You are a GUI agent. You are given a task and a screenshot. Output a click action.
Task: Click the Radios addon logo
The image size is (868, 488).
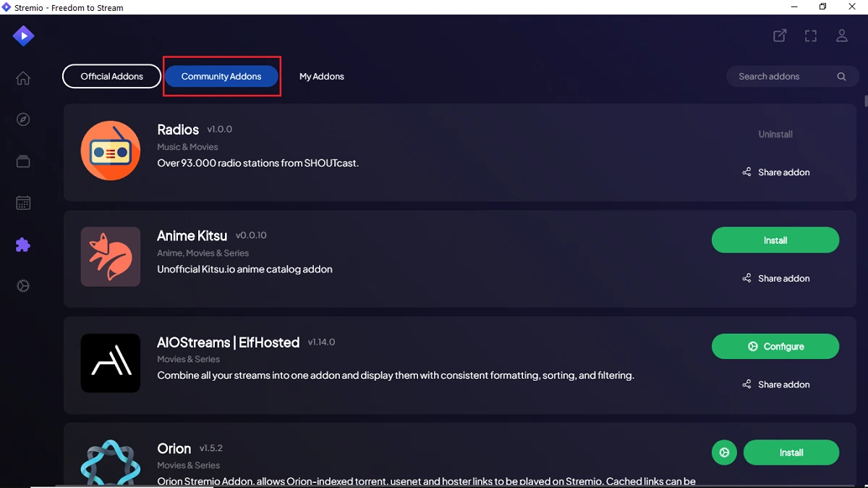pos(111,151)
